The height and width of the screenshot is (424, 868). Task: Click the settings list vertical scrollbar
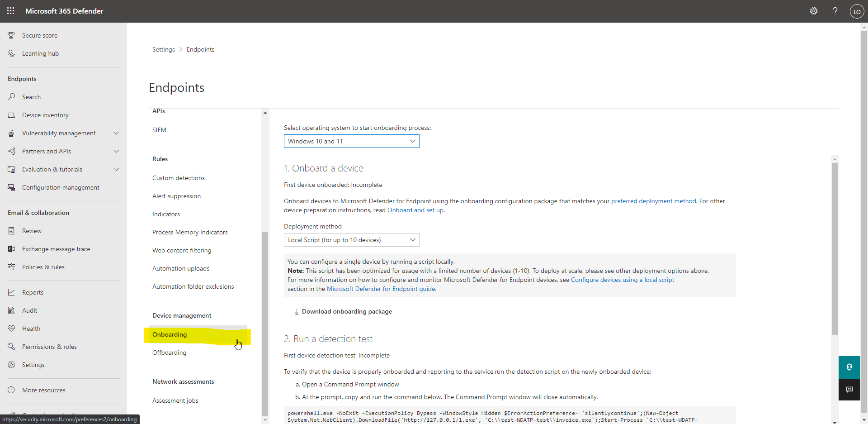pos(265,317)
